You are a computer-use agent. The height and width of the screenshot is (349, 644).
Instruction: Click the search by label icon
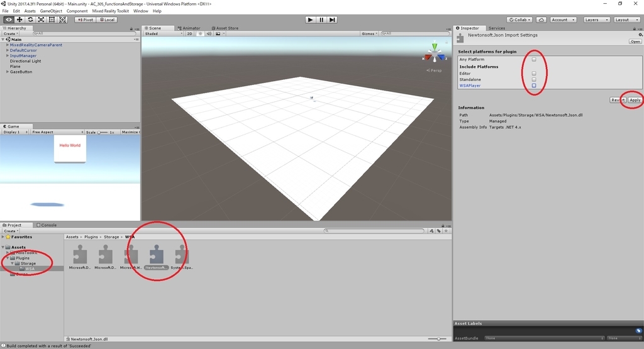pos(438,231)
